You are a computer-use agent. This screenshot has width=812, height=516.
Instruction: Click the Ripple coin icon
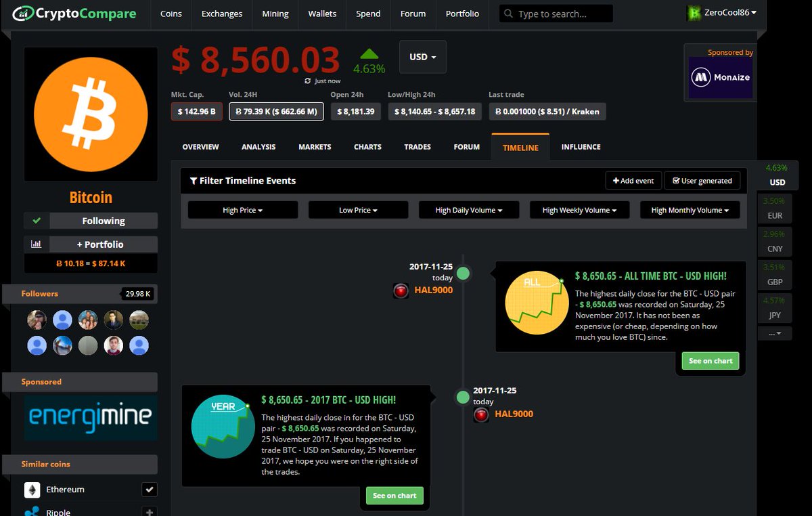(x=32, y=511)
